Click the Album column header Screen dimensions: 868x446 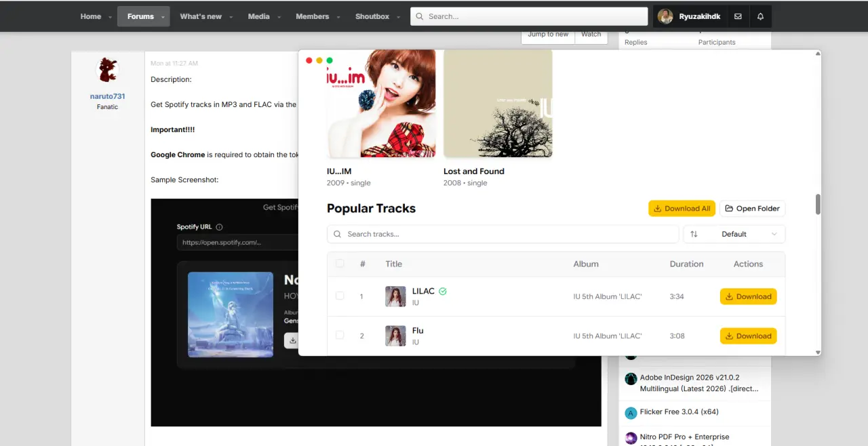(586, 264)
